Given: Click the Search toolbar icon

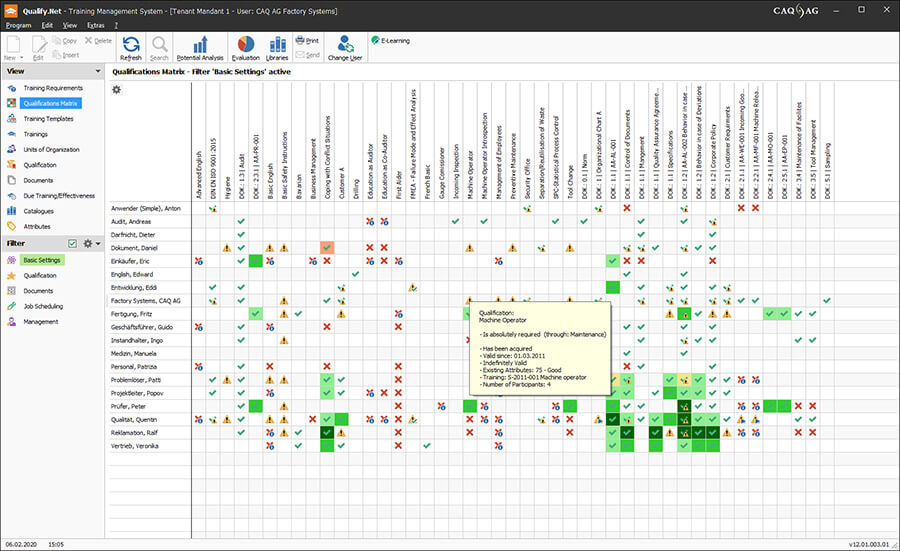Looking at the screenshot, I should [x=159, y=48].
